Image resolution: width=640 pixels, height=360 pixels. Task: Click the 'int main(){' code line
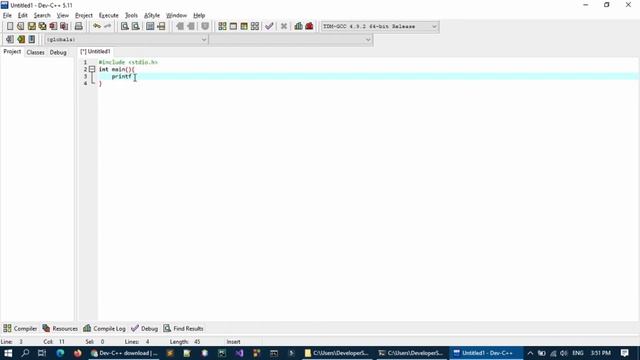116,69
